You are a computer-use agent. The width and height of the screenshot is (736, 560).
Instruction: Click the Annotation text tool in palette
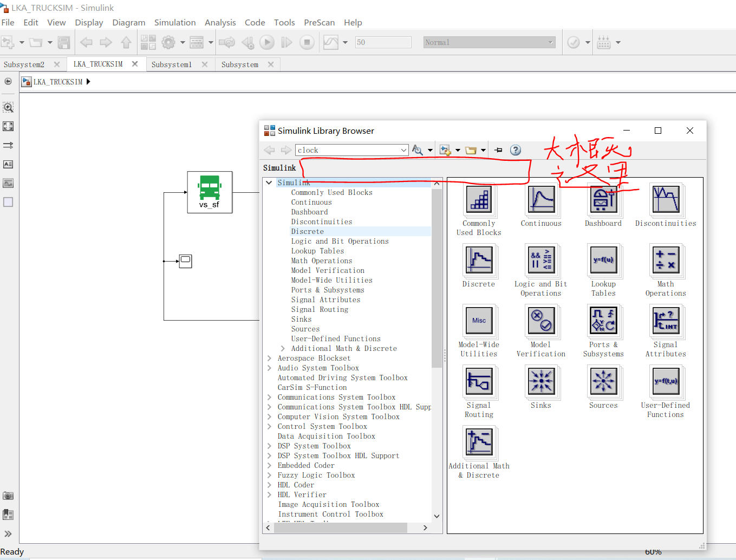pyautogui.click(x=8, y=164)
